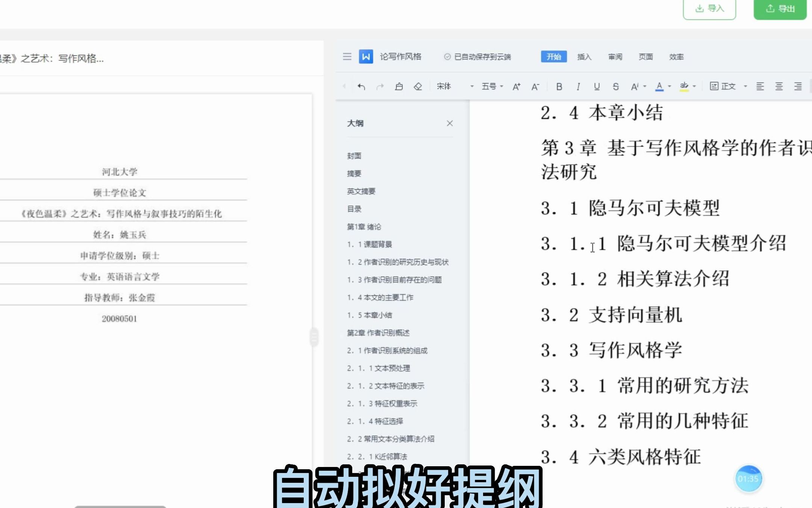The width and height of the screenshot is (812, 508).
Task: Toggle strikethrough formatting
Action: tap(615, 87)
